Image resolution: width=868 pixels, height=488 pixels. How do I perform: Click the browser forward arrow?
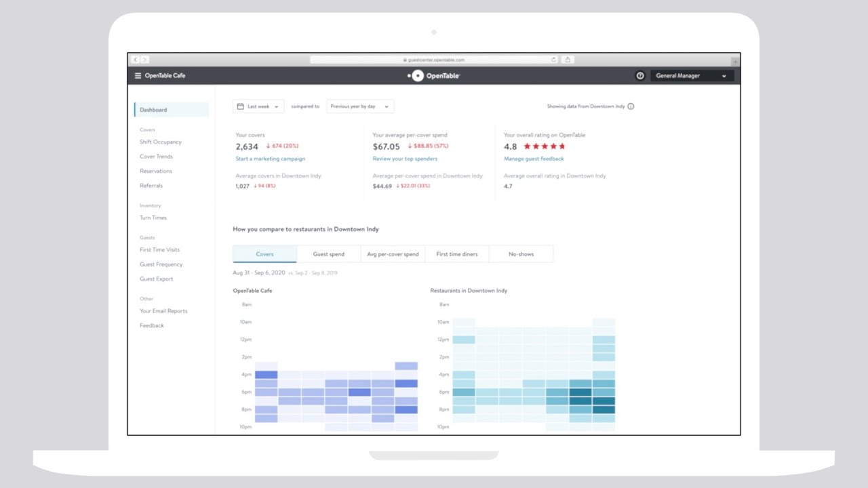tap(144, 60)
